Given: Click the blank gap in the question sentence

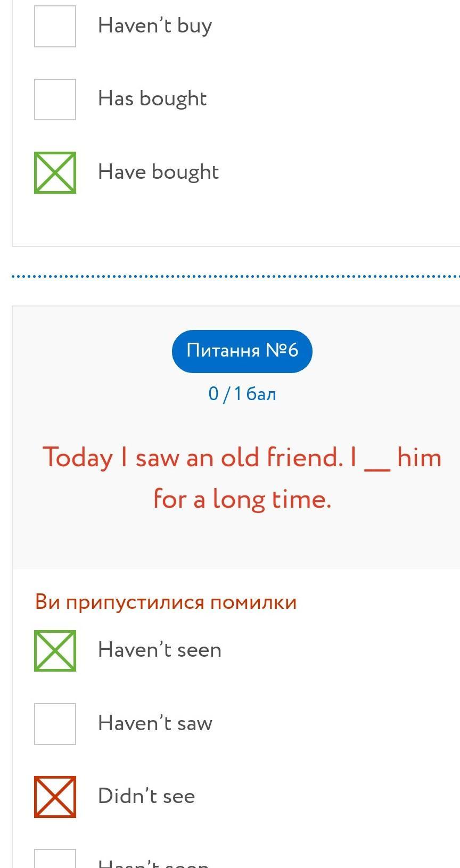Looking at the screenshot, I should 377,463.
